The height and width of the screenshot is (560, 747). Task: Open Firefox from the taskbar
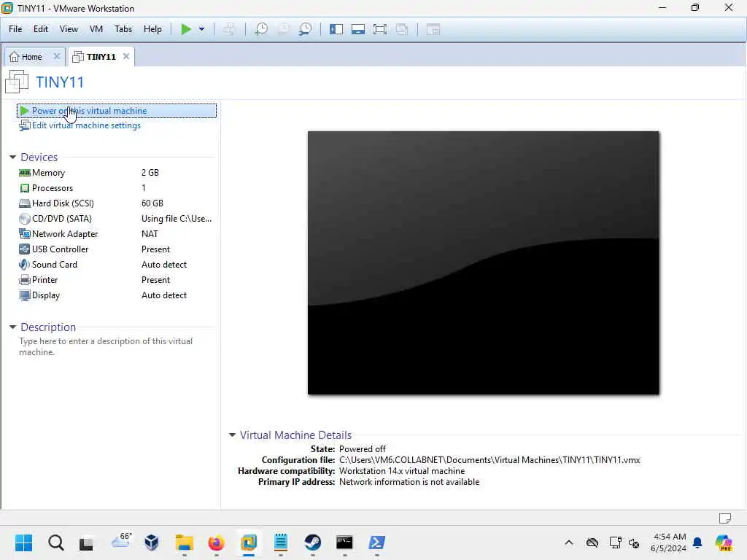click(x=216, y=542)
